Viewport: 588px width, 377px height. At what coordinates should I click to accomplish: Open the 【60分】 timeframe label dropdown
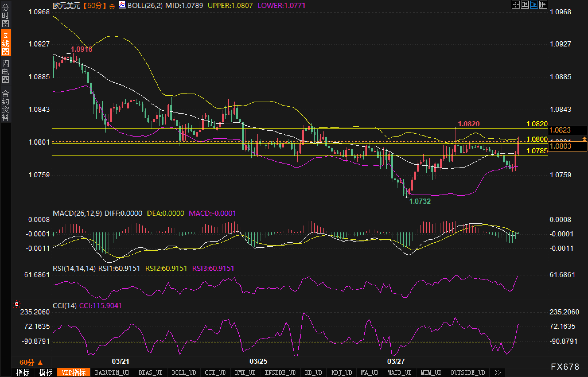[x=95, y=5]
